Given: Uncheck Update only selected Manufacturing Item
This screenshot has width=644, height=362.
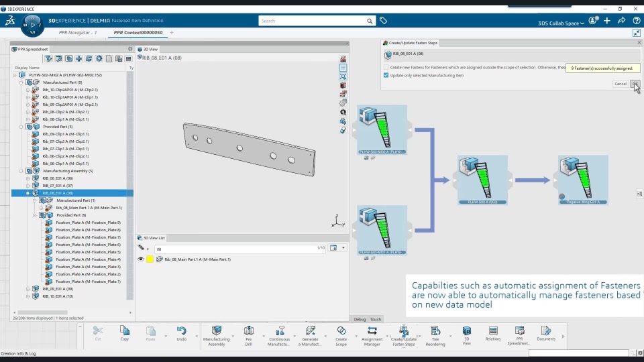Looking at the screenshot, I should (386, 76).
